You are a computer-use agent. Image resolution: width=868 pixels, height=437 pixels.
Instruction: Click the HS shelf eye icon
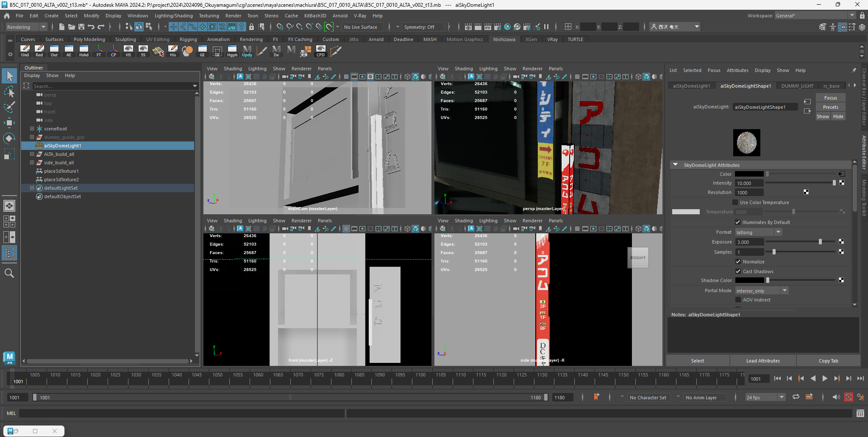pos(128,50)
